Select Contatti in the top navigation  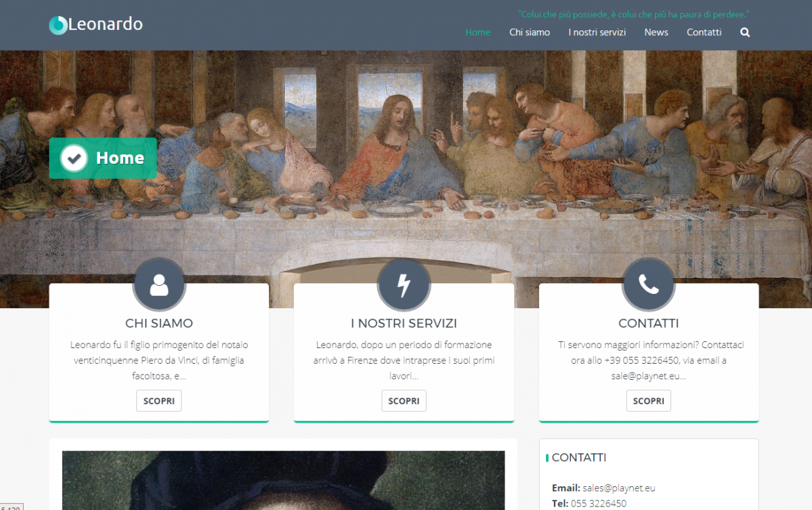[704, 32]
